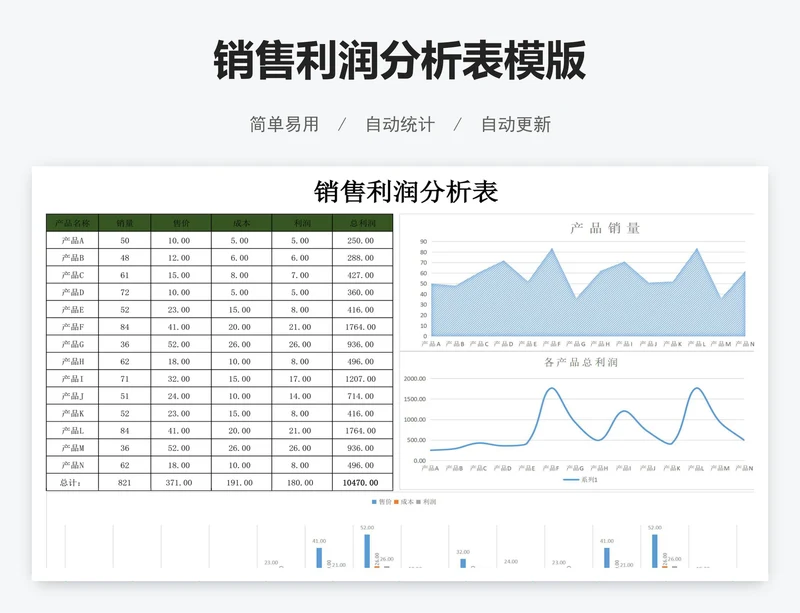Click the 产品G name cell in table
Image resolution: width=800 pixels, height=613 pixels.
[72, 345]
